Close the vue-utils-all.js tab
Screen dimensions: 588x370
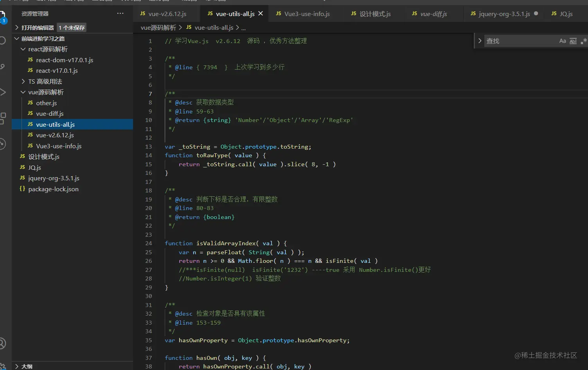(x=261, y=14)
